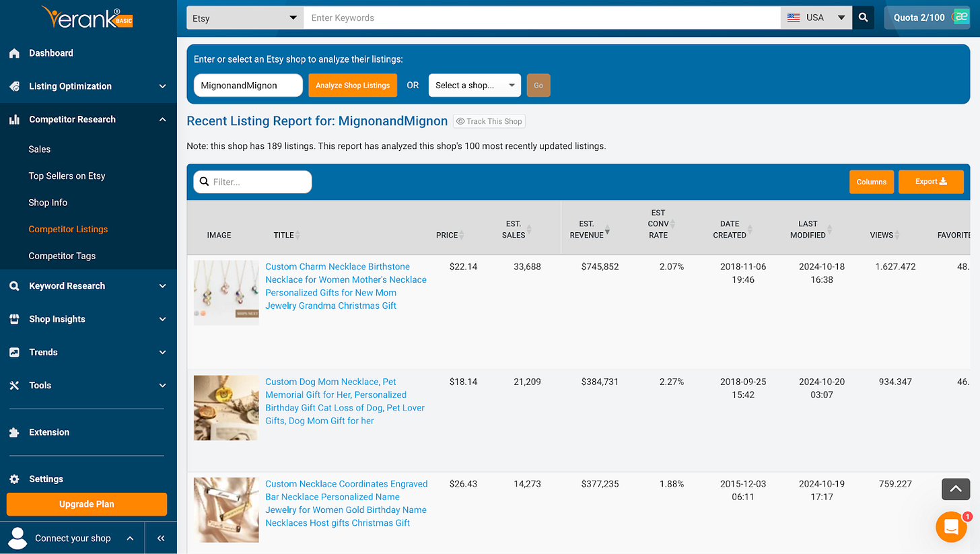Image resolution: width=980 pixels, height=554 pixels.
Task: Open Top Sellers on Etsy
Action: tap(67, 176)
